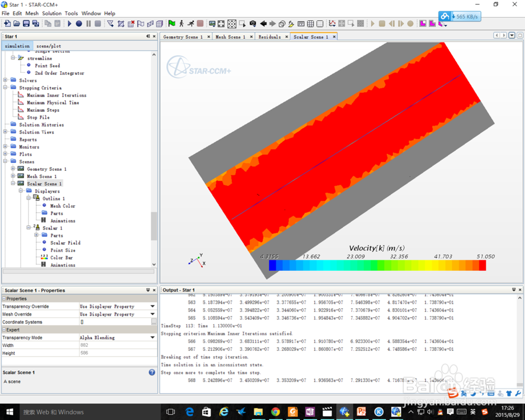525x420 pixels.
Task: Click the red end of velocity color bar
Action: [x=482, y=265]
